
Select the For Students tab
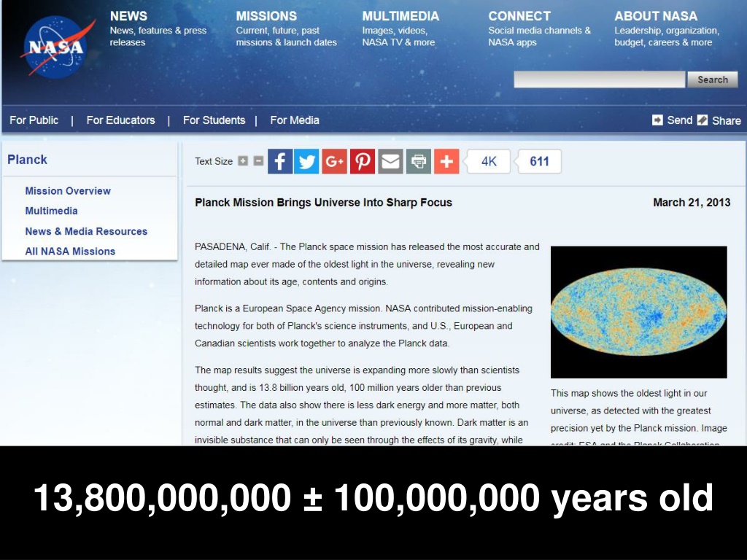(214, 120)
